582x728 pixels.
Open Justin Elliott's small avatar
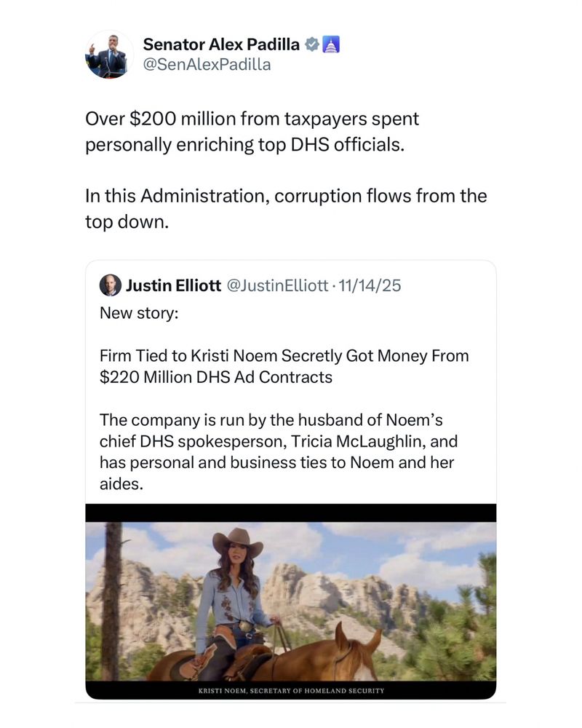pos(110,285)
